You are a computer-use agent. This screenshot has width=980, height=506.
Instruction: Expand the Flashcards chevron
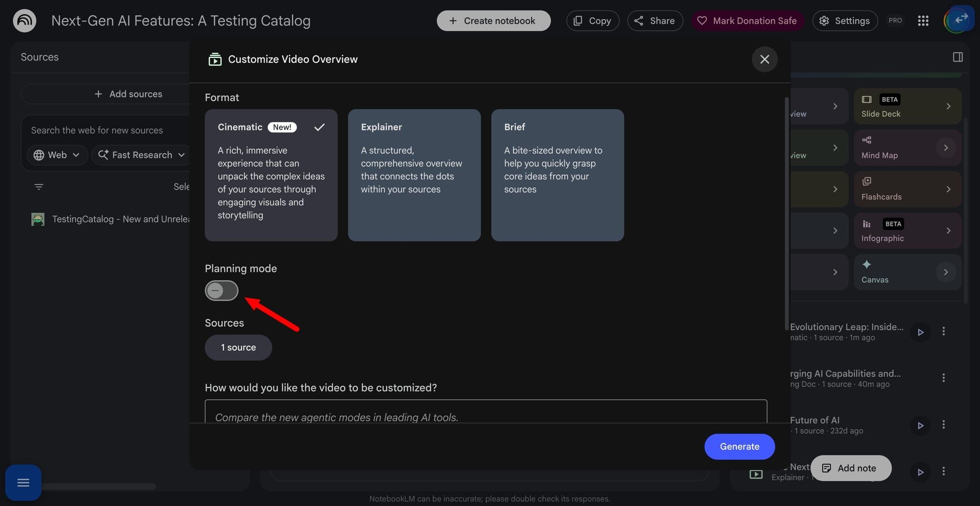(948, 189)
